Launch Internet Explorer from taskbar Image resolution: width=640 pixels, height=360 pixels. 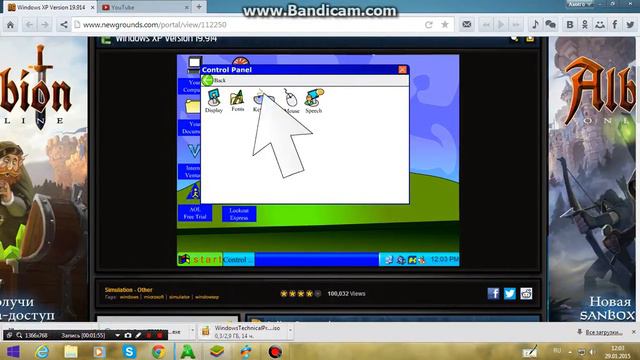(x=42, y=351)
